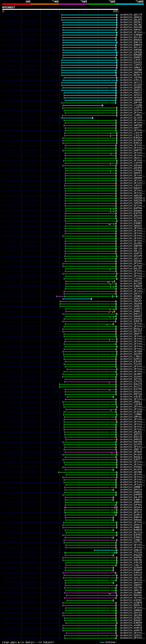Select hit UniRef100_Q8LDF6
This screenshot has width=146, height=644.
pos(131,20)
